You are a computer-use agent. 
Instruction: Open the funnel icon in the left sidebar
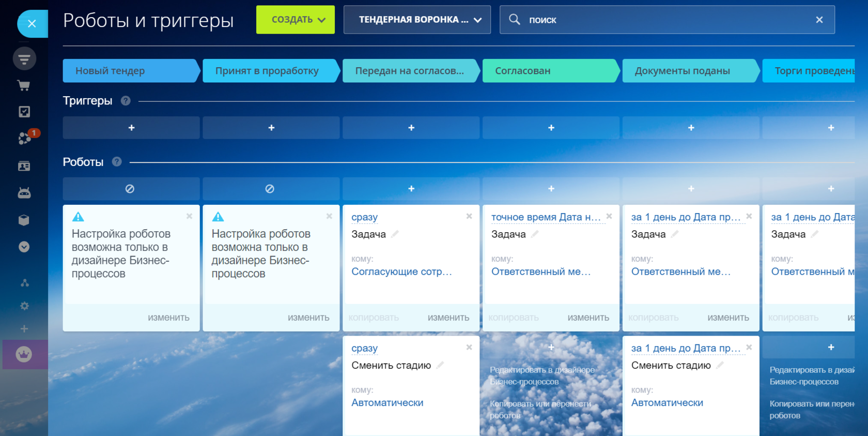pyautogui.click(x=24, y=59)
